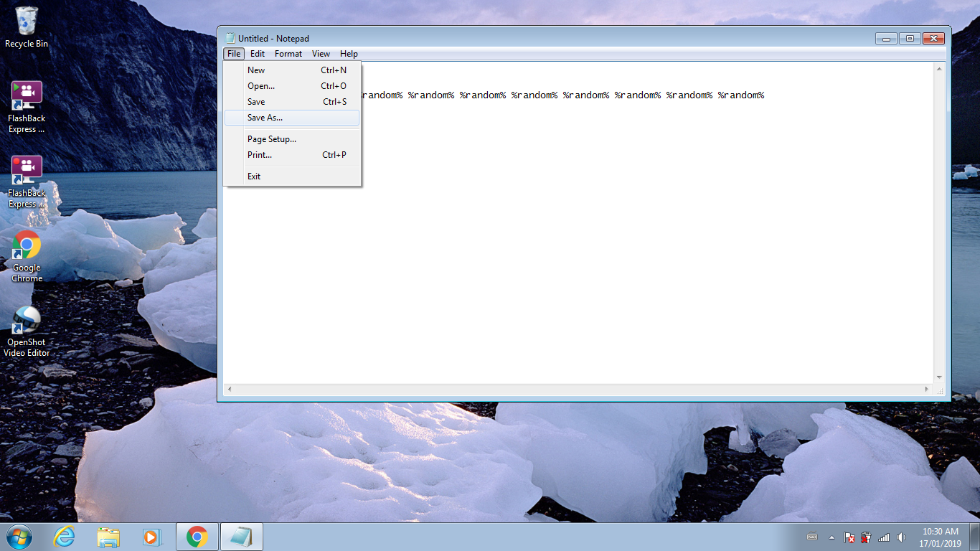Select Page Setup... in File menu
The height and width of the screenshot is (551, 980).
(292, 139)
